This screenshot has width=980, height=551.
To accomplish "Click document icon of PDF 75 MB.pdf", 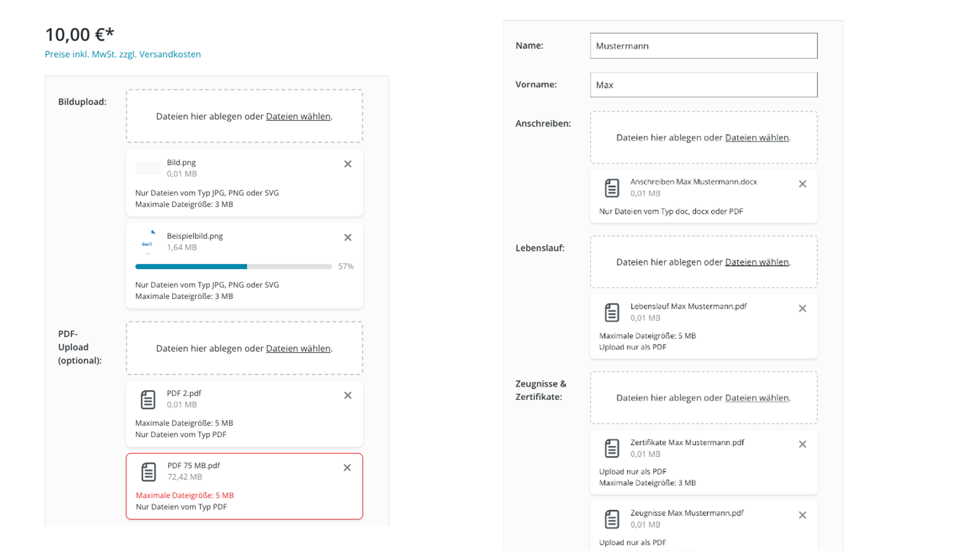I will (149, 472).
